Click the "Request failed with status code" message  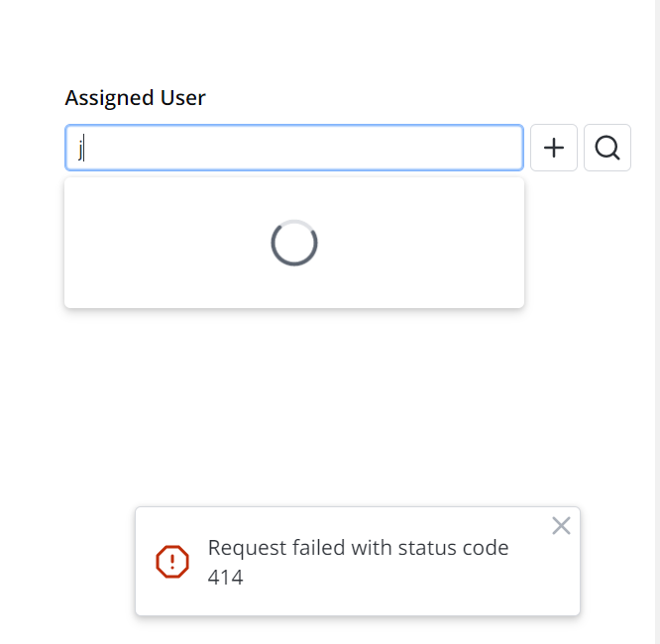click(358, 548)
